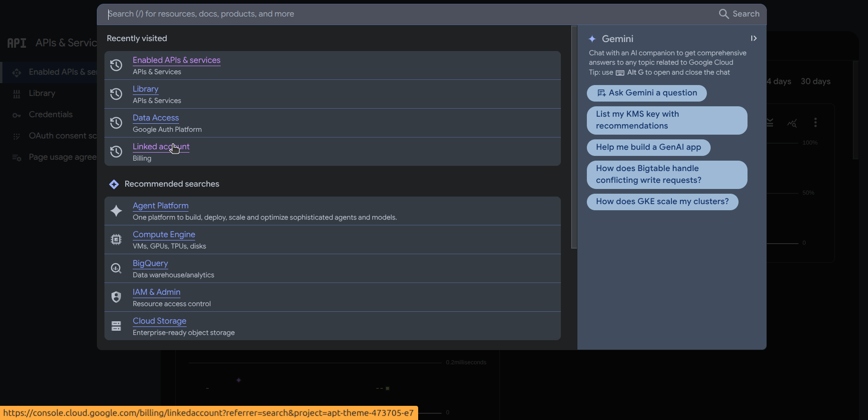Screen dimensions: 868x420
Task: Select the List my KMS key suggestion
Action: pos(667,120)
